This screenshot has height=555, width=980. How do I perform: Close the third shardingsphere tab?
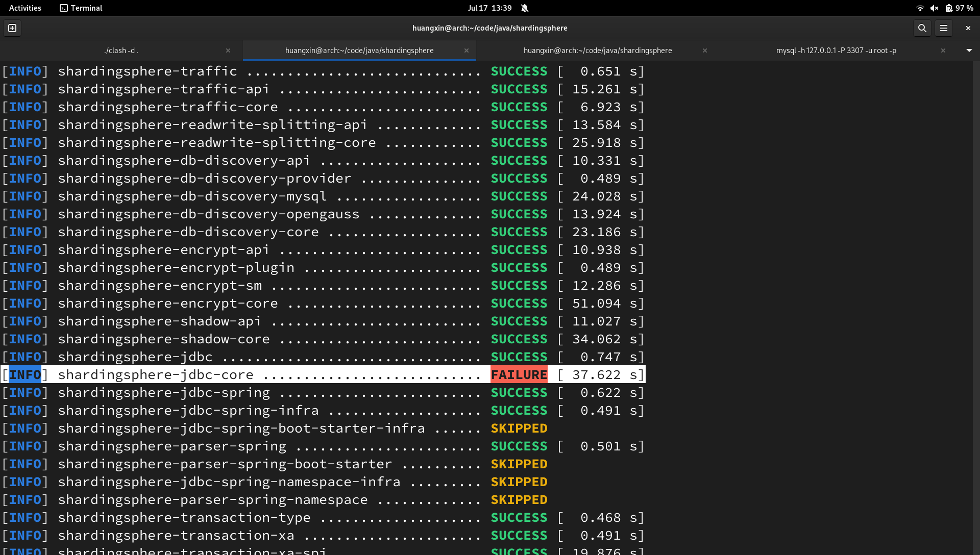[x=704, y=51]
